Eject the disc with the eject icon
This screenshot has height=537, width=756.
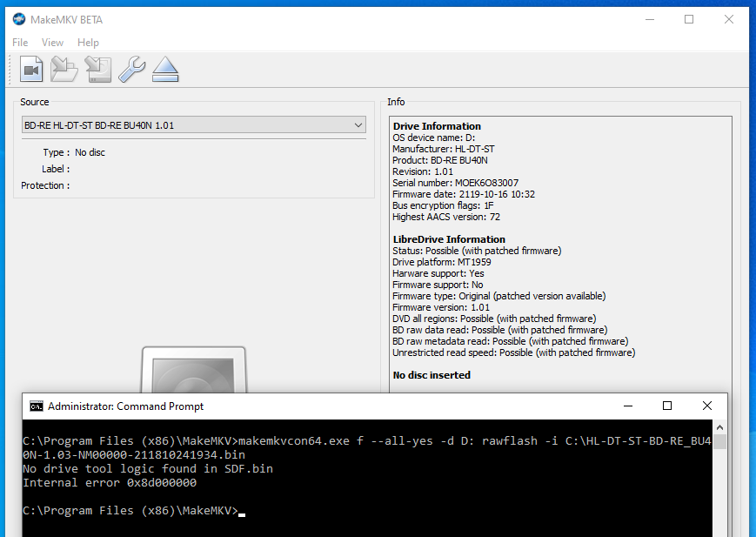165,70
